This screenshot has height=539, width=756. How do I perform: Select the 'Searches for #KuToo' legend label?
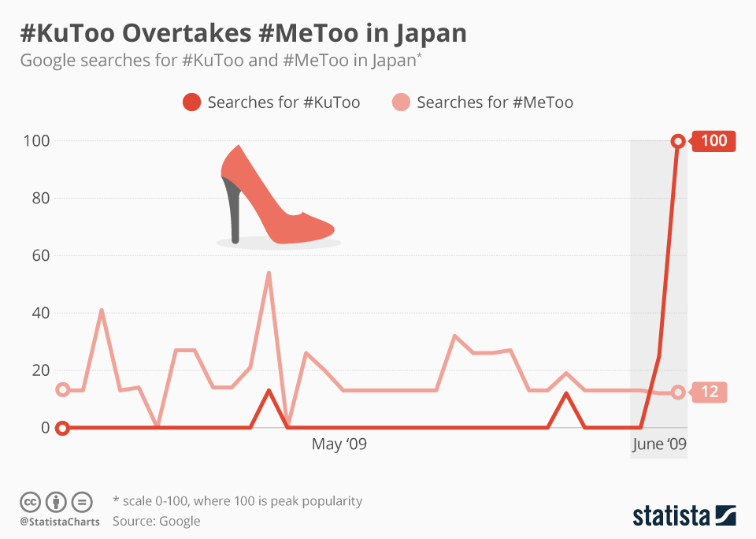tap(283, 102)
